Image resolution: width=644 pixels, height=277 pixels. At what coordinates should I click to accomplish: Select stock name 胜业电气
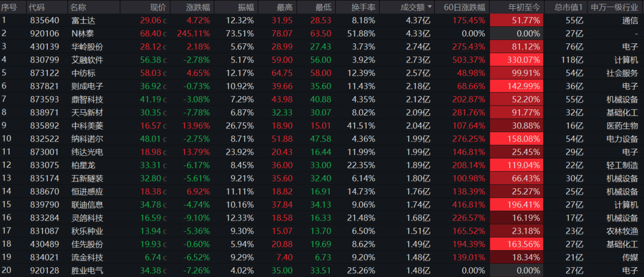click(87, 270)
